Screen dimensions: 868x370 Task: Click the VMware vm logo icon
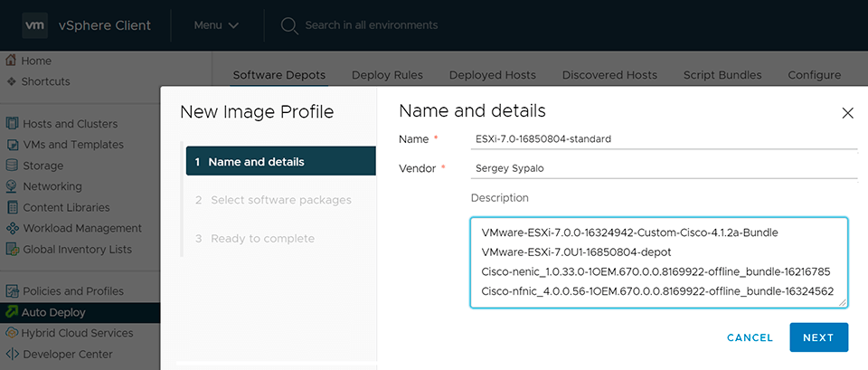click(36, 25)
